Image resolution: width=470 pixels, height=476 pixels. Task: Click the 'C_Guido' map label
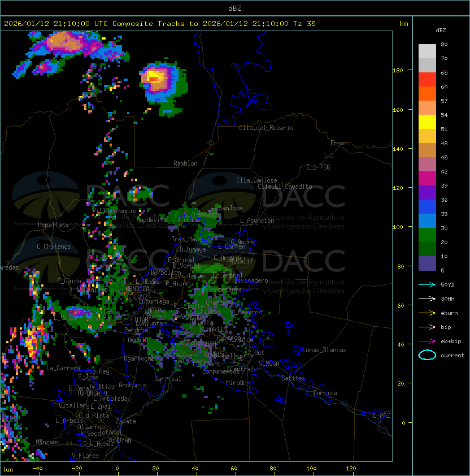pos(69,281)
